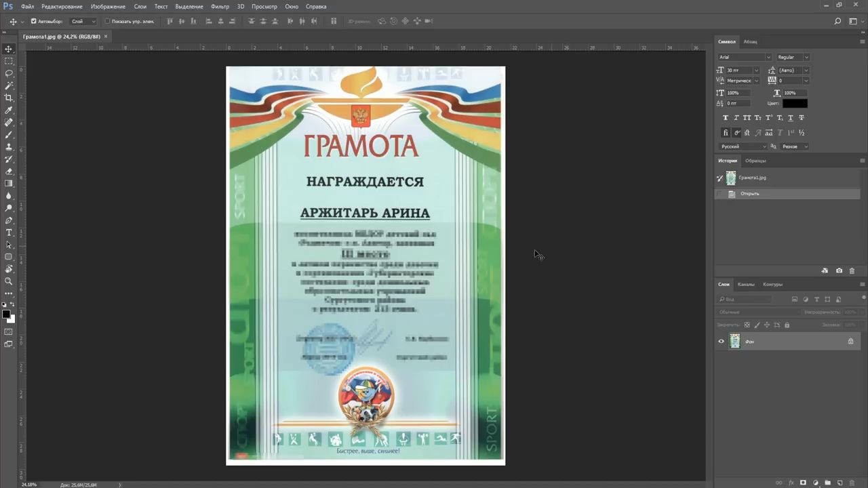
Task: Enable Показать упр. элем. checkbox
Action: point(107,21)
